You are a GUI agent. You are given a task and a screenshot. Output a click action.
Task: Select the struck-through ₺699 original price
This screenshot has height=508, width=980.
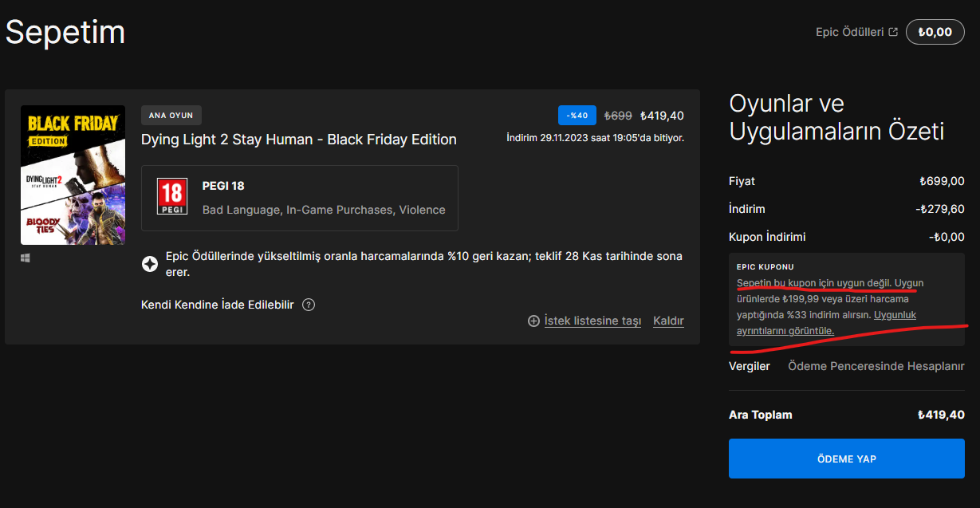click(x=618, y=116)
